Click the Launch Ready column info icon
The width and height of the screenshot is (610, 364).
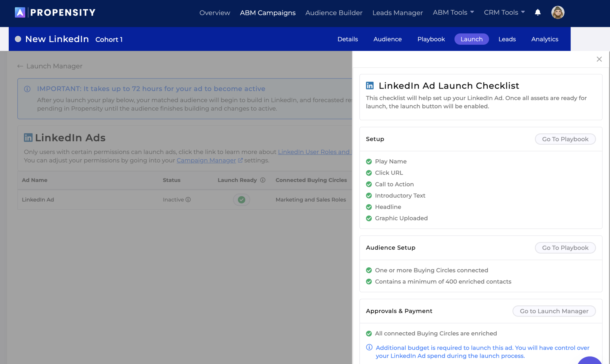coord(263,180)
